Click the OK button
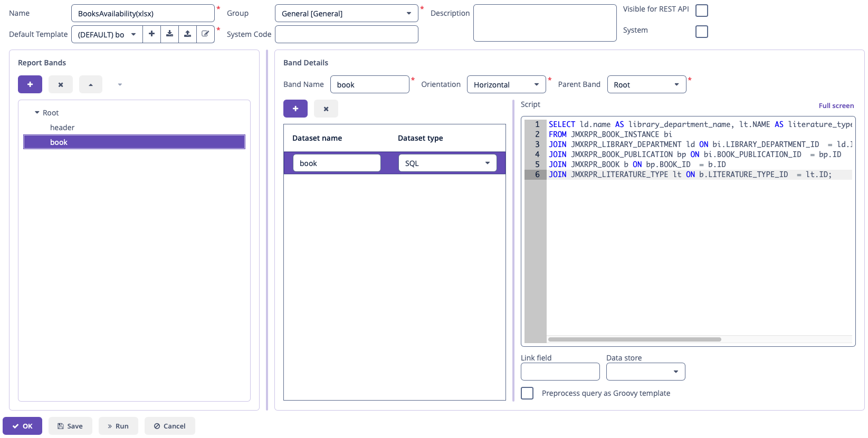Image resolution: width=868 pixels, height=438 pixels. click(x=23, y=426)
